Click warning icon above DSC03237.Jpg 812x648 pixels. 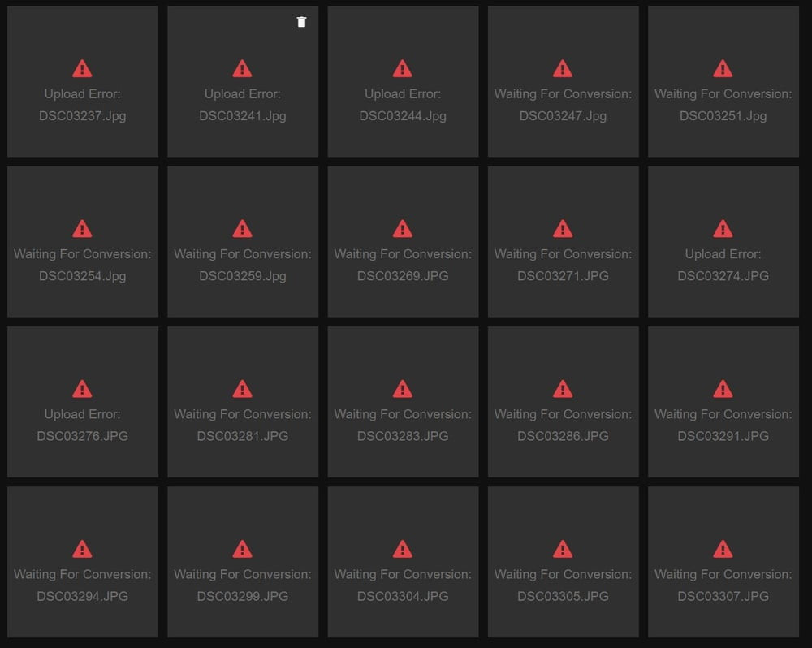(82, 68)
